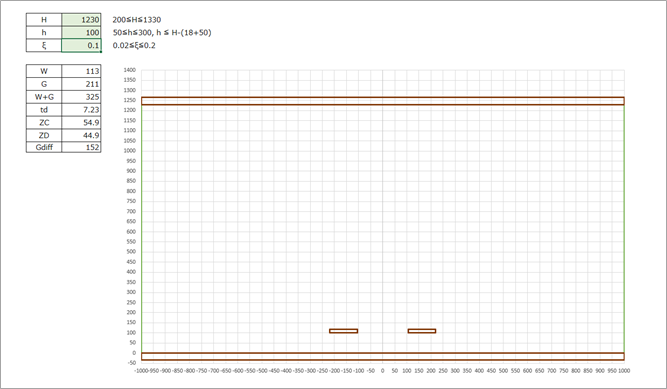Select the left small brown rectangle
The height and width of the screenshot is (389, 667).
(x=343, y=331)
